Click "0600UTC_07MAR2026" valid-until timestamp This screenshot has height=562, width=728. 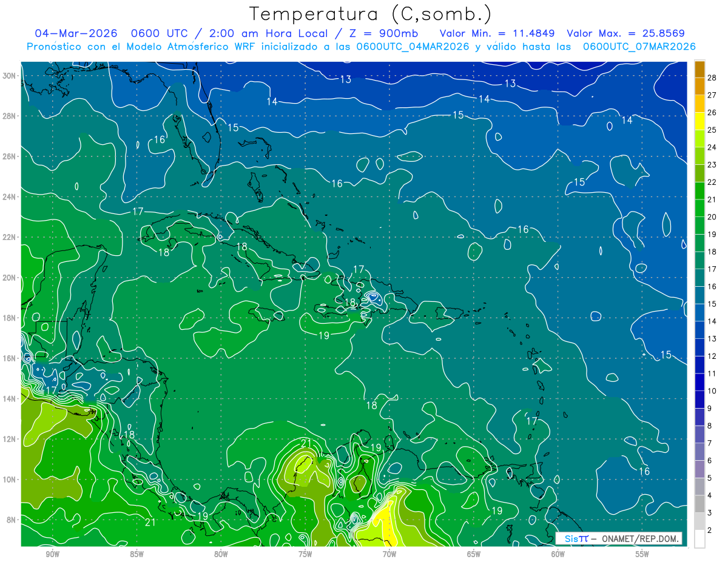(639, 47)
